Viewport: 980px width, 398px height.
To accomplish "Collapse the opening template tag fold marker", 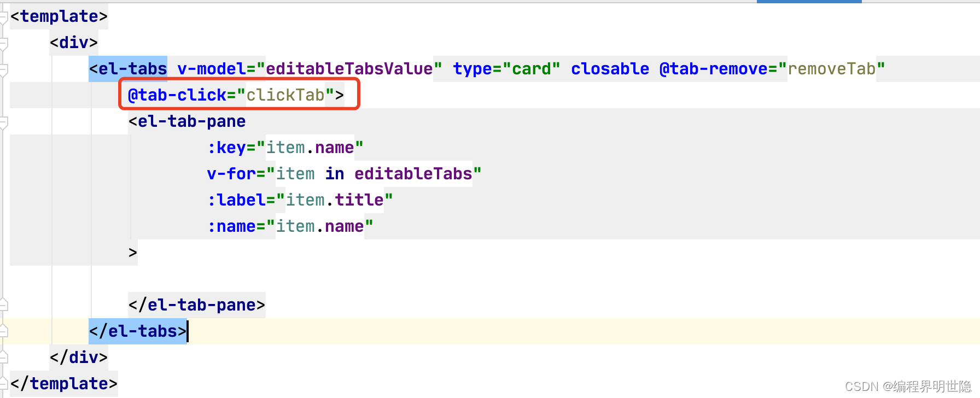I will [x=3, y=17].
